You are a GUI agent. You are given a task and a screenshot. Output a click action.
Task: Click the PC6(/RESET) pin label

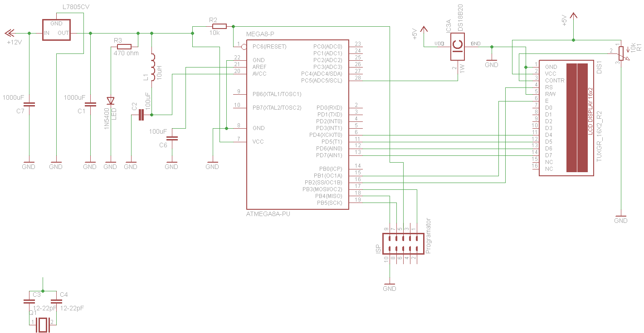269,47
